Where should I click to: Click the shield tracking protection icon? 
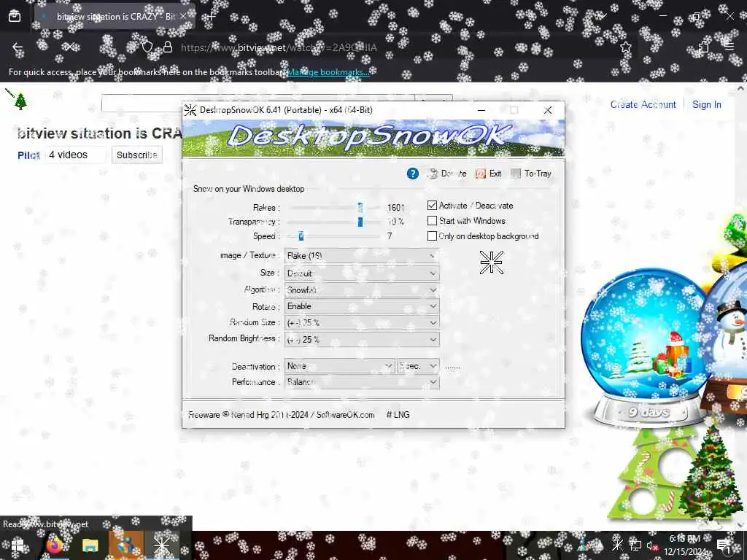click(x=147, y=47)
